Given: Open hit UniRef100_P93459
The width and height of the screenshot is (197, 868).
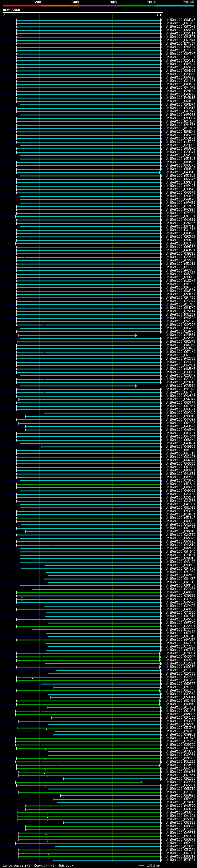Looking at the screenshot, I should (180, 196).
